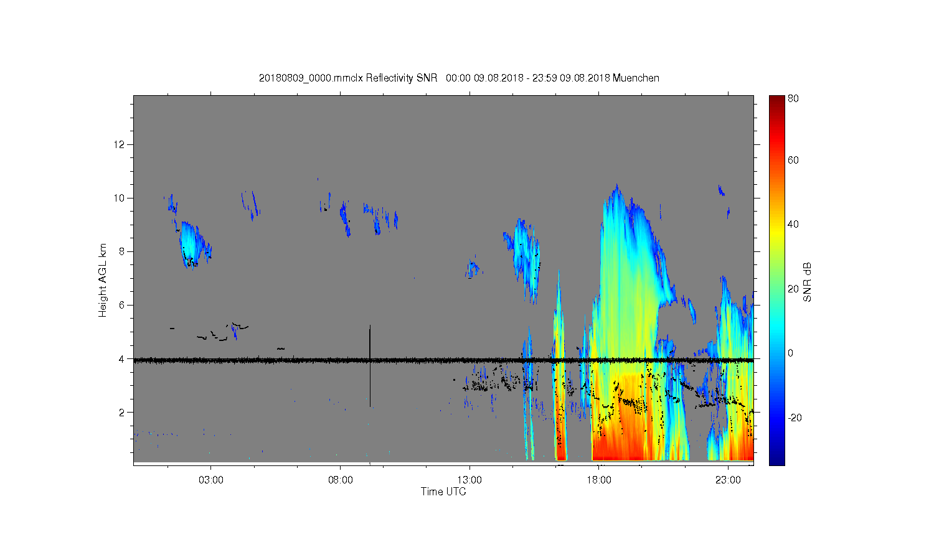
Task: Click the plot title mentioning Muenchen
Action: coord(459,78)
